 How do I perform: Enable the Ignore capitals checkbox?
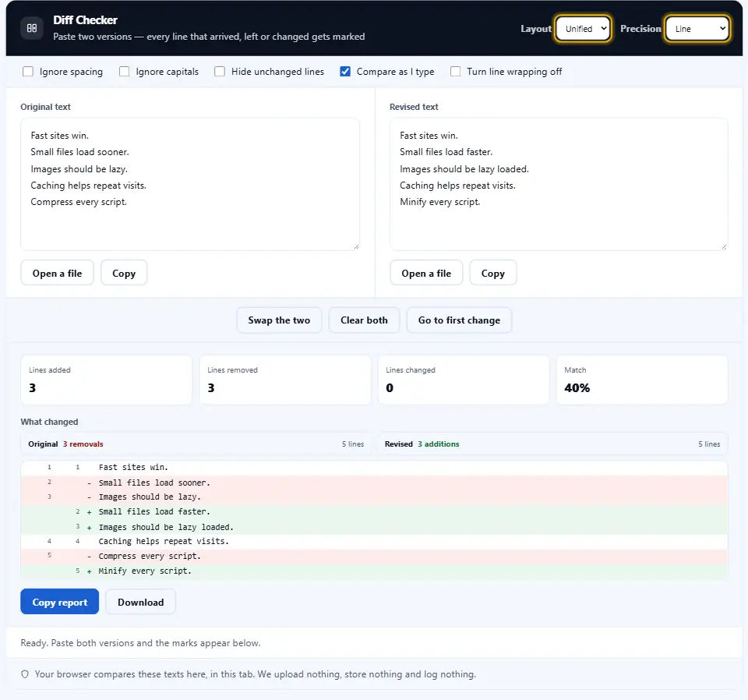pyautogui.click(x=124, y=72)
